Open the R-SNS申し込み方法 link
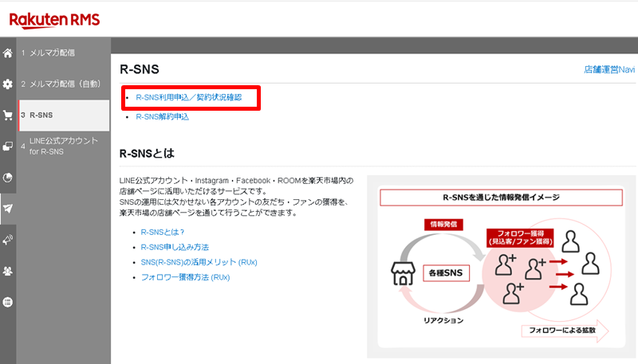The height and width of the screenshot is (364, 638). click(x=175, y=248)
